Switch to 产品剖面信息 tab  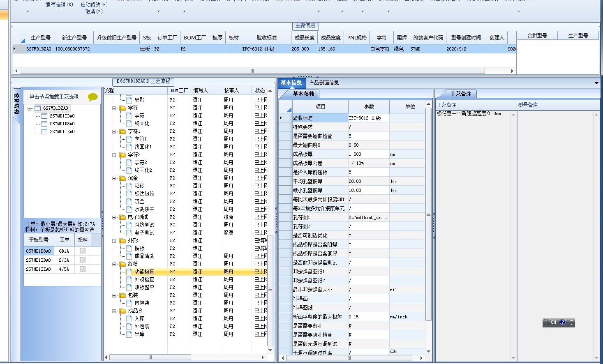point(324,83)
